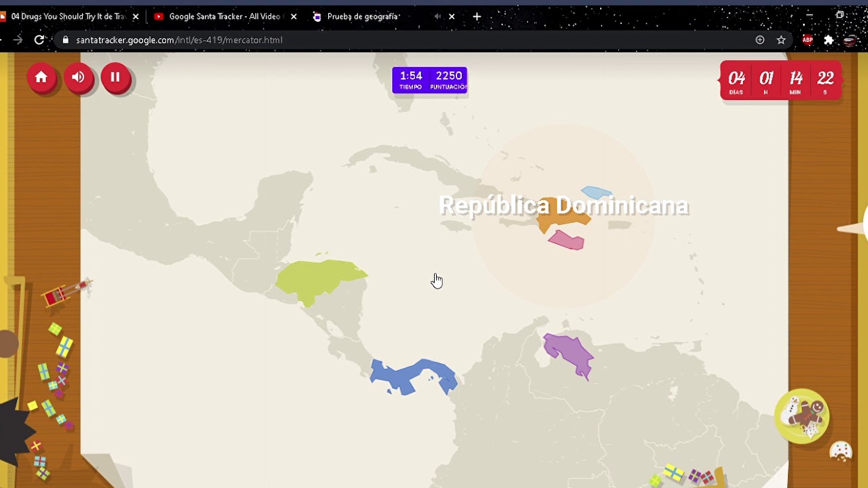Close the Google Santa Tracker tab
This screenshot has height=488, width=868.
tap(294, 16)
